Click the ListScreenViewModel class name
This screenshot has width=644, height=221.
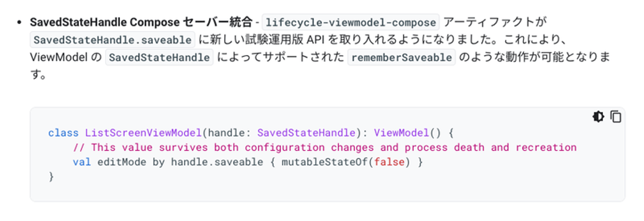pyautogui.click(x=143, y=133)
